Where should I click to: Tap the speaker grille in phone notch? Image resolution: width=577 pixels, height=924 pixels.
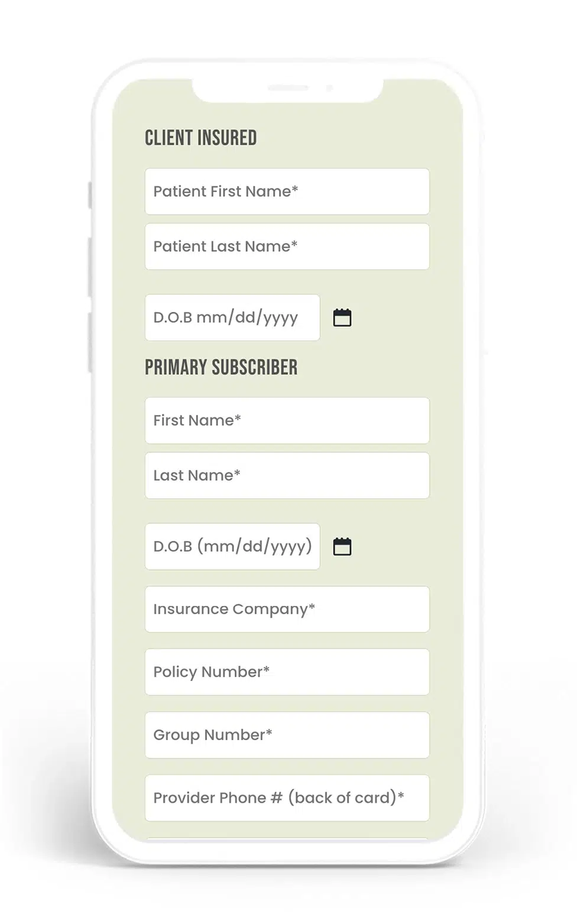(x=288, y=87)
